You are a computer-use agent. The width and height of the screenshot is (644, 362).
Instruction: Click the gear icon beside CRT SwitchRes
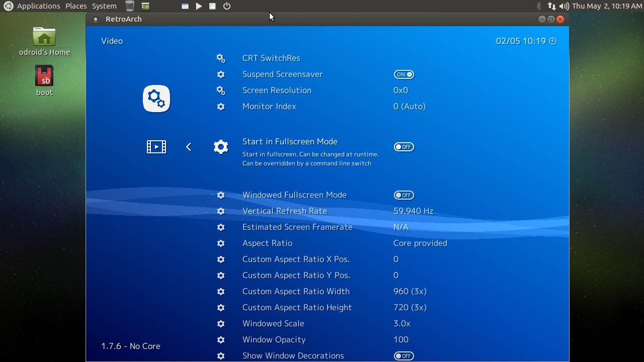coord(221,58)
